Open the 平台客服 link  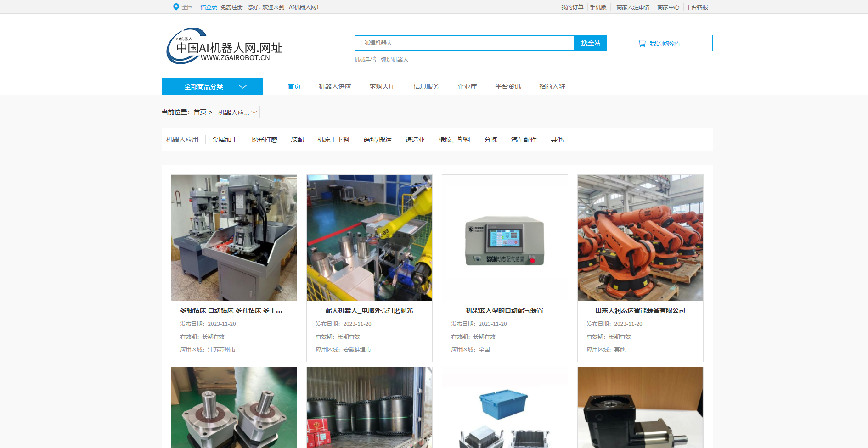pos(697,7)
